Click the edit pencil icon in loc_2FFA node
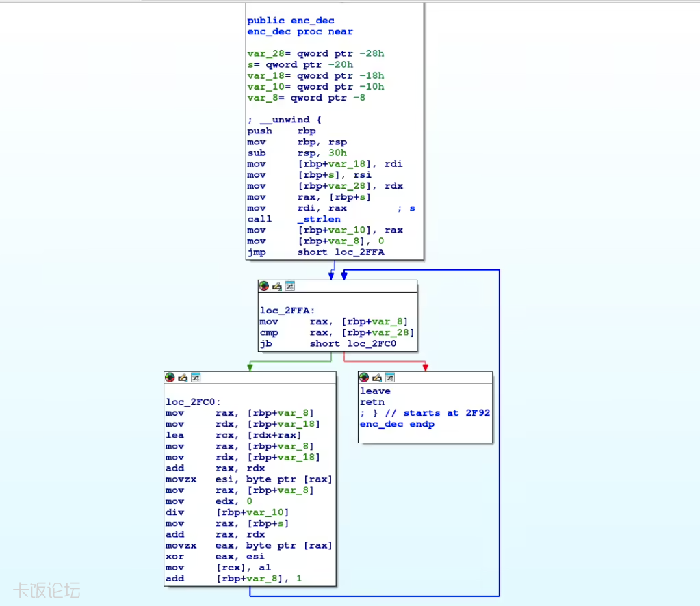Screen dimensions: 700x606 277,286
